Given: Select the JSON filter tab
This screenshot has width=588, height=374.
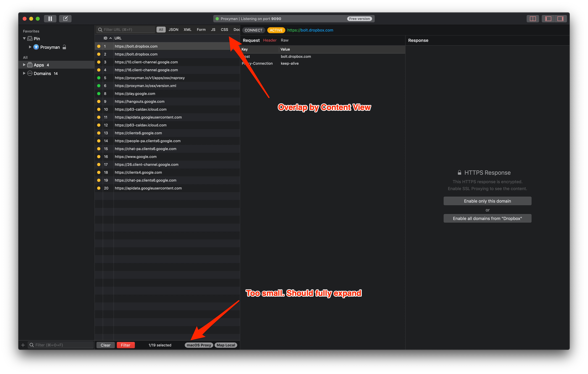Looking at the screenshot, I should [x=173, y=30].
